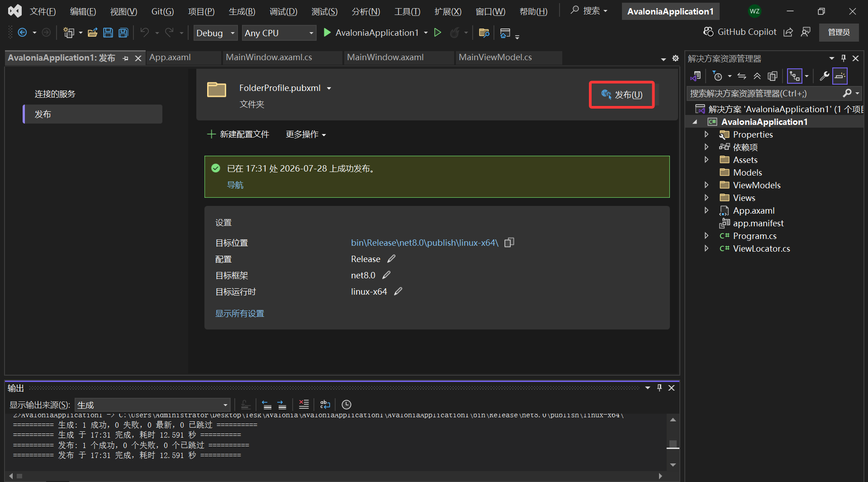
Task: Open the 调试(D) menu
Action: click(x=283, y=11)
